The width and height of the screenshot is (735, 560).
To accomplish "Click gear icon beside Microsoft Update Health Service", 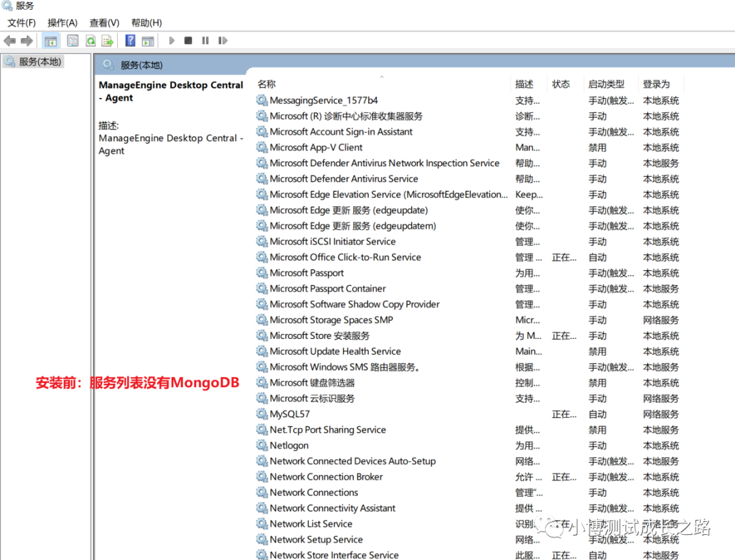I will click(x=261, y=351).
